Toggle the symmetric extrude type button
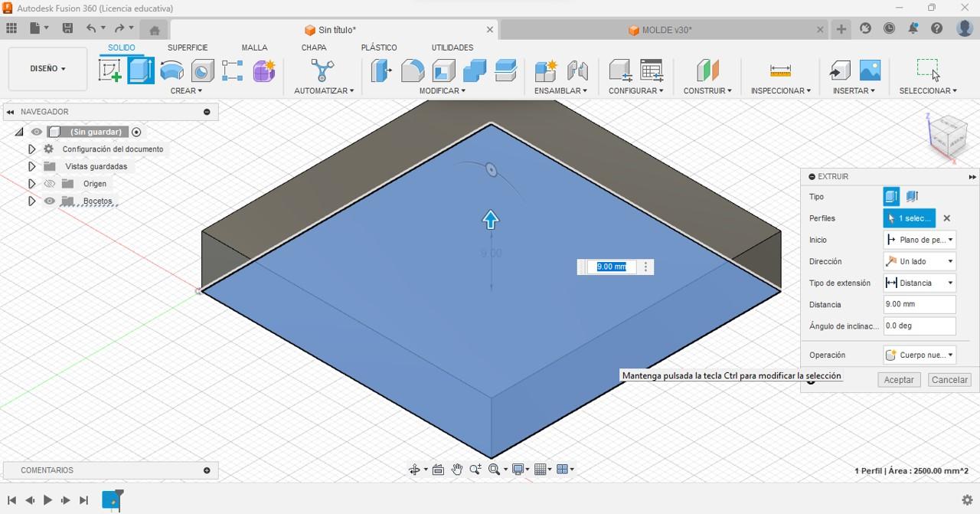Screen dimensions: 980x514 tap(912, 196)
